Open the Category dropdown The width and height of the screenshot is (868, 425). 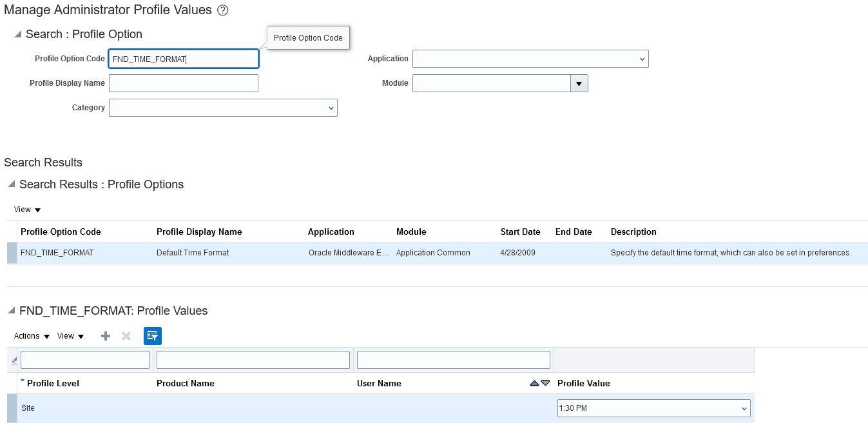(x=223, y=108)
